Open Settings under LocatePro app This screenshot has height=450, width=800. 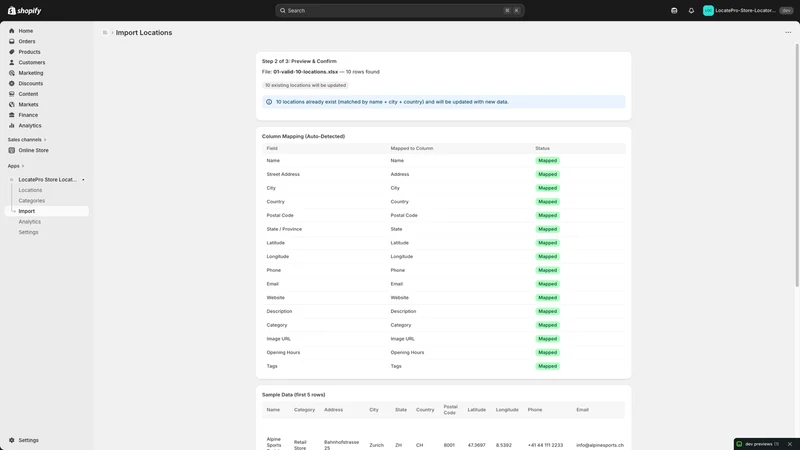(x=28, y=232)
